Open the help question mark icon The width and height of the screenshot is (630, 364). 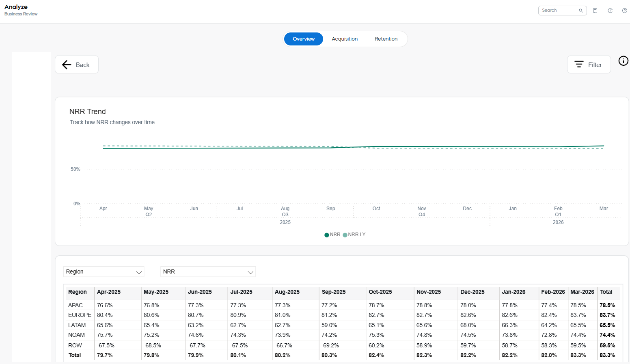coord(625,10)
